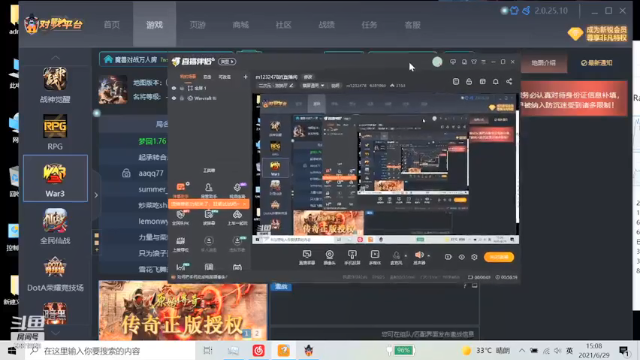Click the skin shirt icon in battle platform title bar
The width and height of the screenshot is (640, 360).
click(x=514, y=11)
